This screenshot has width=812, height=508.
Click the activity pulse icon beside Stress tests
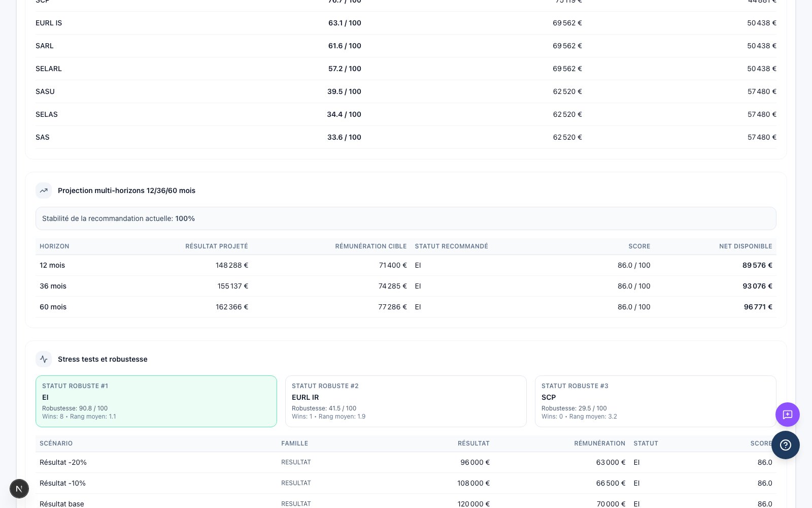coord(44,359)
